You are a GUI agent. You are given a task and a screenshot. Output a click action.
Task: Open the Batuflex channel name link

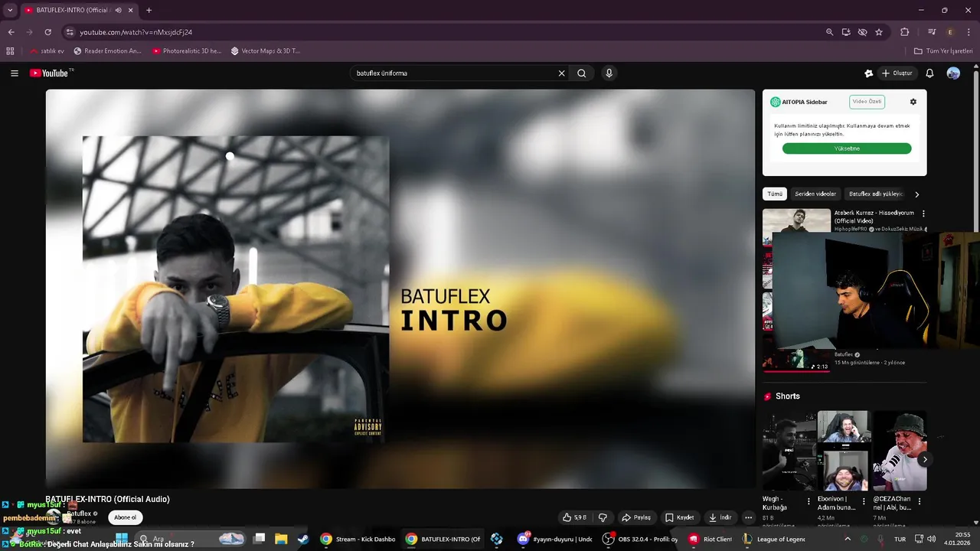79,514
